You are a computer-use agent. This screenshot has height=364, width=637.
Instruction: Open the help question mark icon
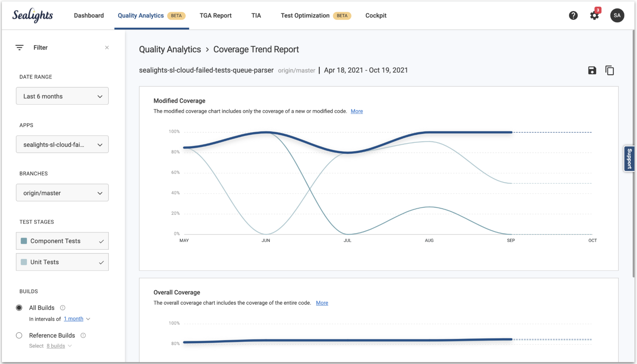573,15
